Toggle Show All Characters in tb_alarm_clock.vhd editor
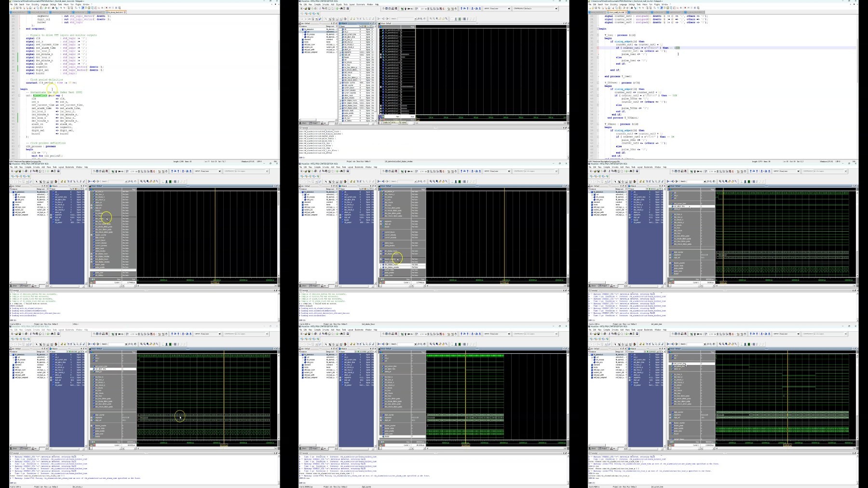 (79, 8)
